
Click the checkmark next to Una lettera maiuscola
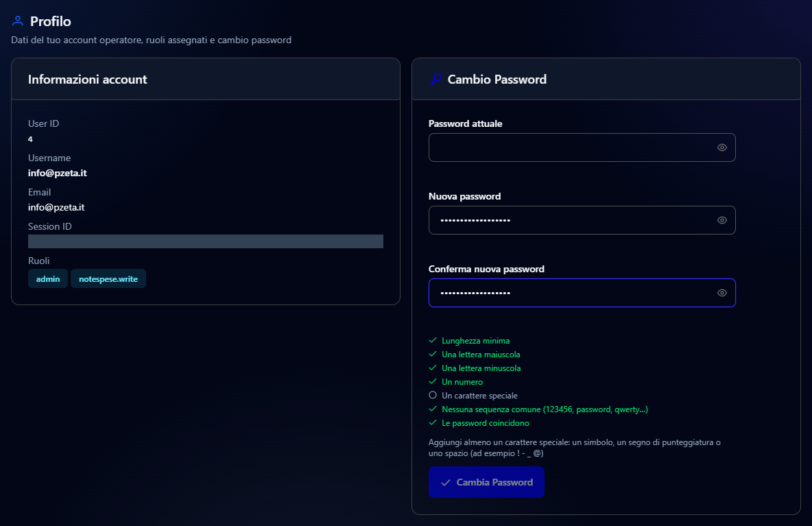(433, 354)
